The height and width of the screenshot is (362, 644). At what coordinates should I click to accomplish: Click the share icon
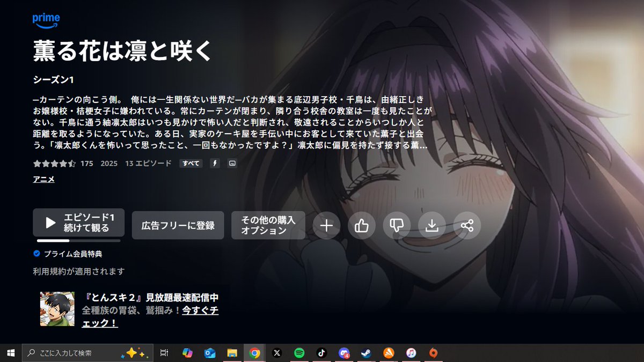point(467,225)
